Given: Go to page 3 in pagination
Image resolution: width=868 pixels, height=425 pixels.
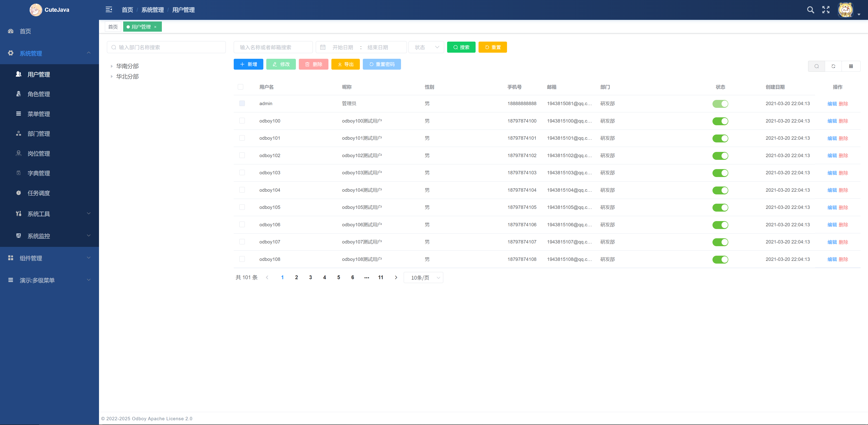Looking at the screenshot, I should (x=310, y=277).
